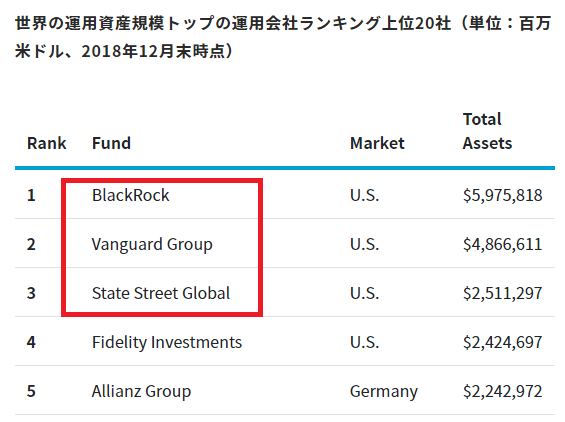
Task: Click the Germany market cell
Action: [x=384, y=392]
